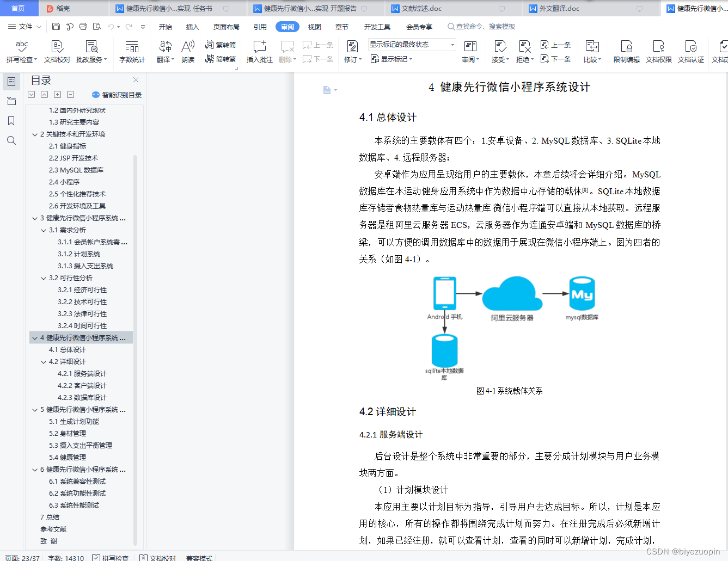
Task: Open the bookmark sidebar icon
Action: (x=11, y=121)
